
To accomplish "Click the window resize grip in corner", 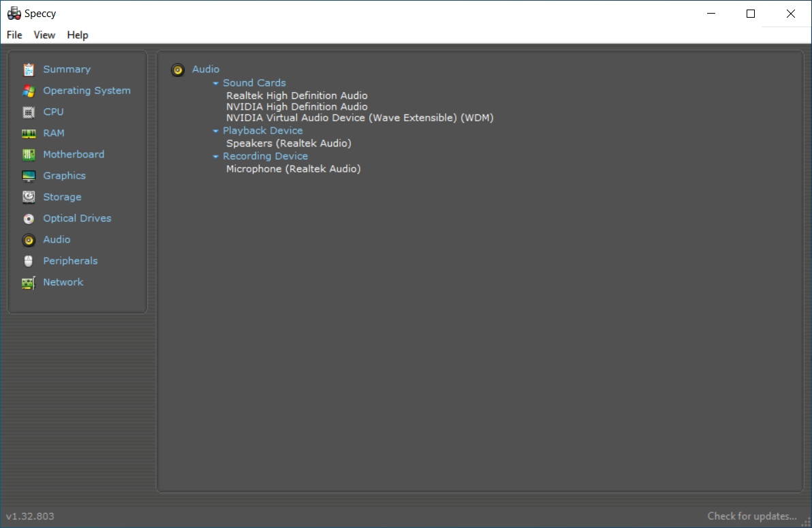I will [806, 523].
